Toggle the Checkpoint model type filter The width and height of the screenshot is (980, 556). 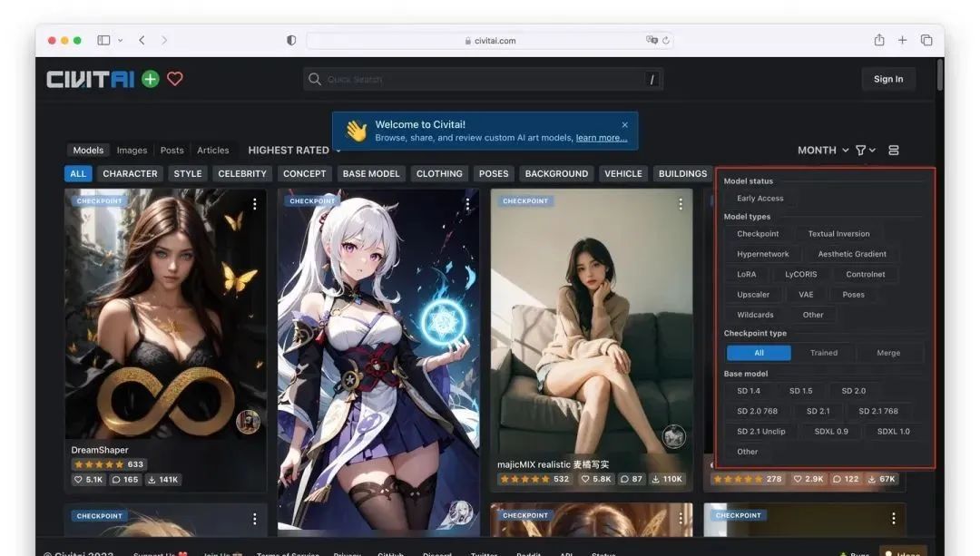(x=758, y=234)
